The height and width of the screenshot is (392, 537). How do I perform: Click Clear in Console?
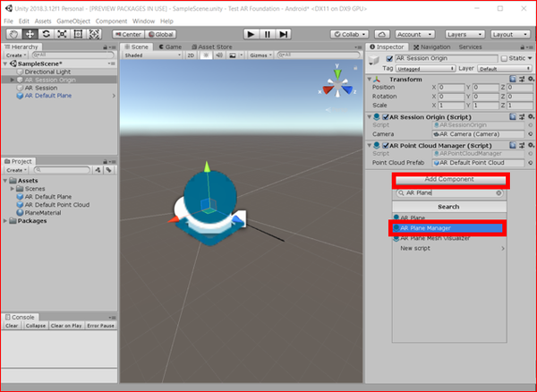coord(12,326)
